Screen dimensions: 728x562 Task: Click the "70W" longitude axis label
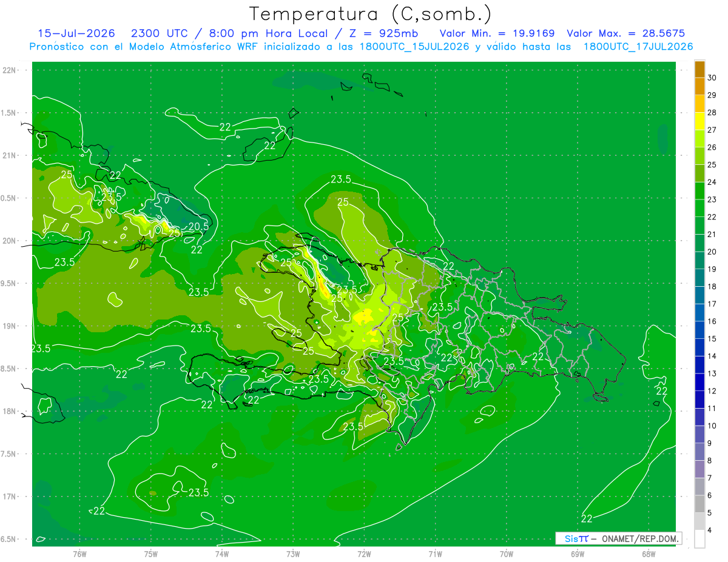click(x=507, y=554)
